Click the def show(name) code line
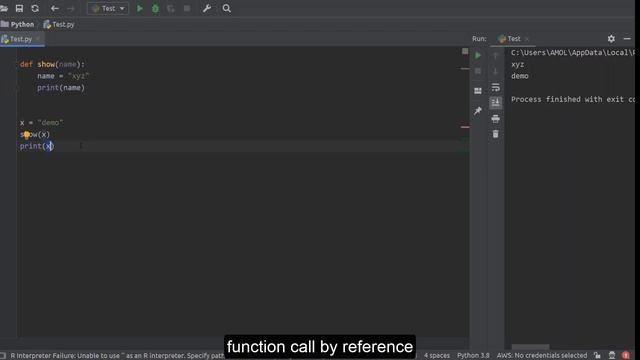Screen dimensions: 640x360 point(52,64)
